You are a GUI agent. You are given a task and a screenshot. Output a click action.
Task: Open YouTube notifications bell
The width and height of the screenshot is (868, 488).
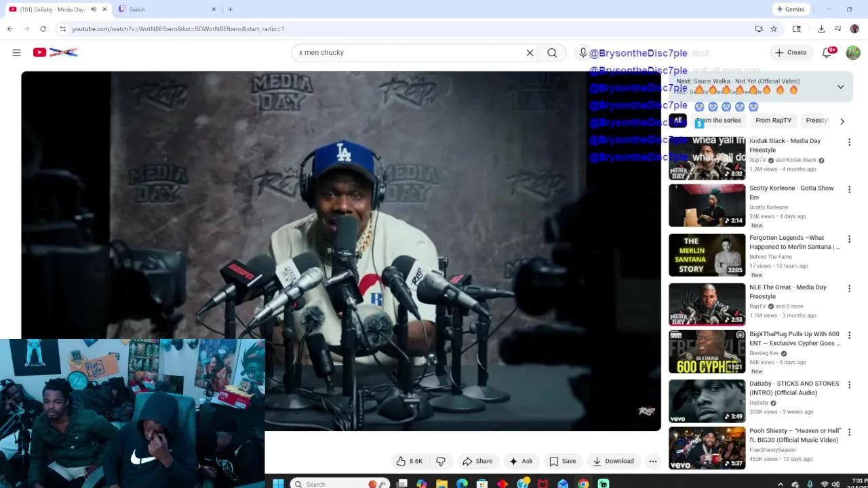[827, 52]
